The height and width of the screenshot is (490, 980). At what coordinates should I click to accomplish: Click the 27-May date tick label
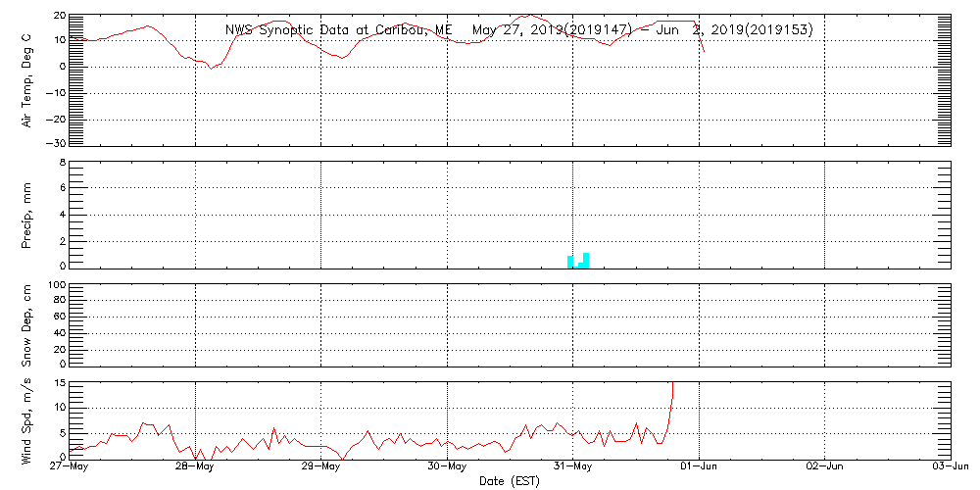[x=70, y=466]
